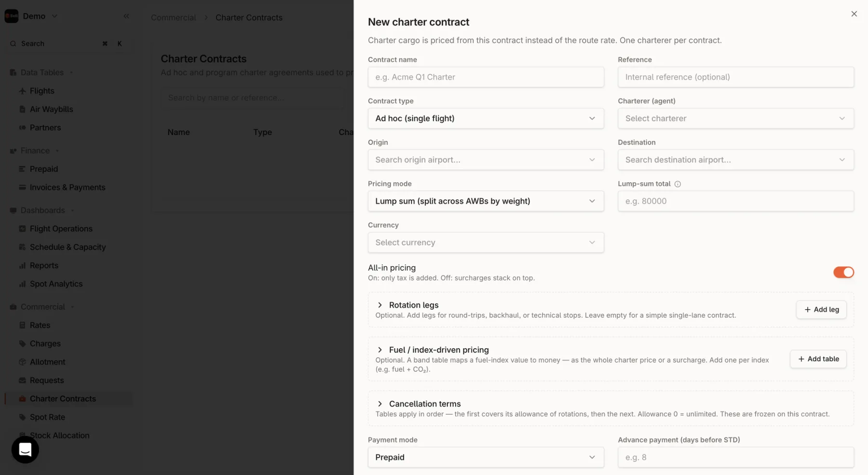Click the Add table button
Screen dimensions: 868x475
click(818, 359)
